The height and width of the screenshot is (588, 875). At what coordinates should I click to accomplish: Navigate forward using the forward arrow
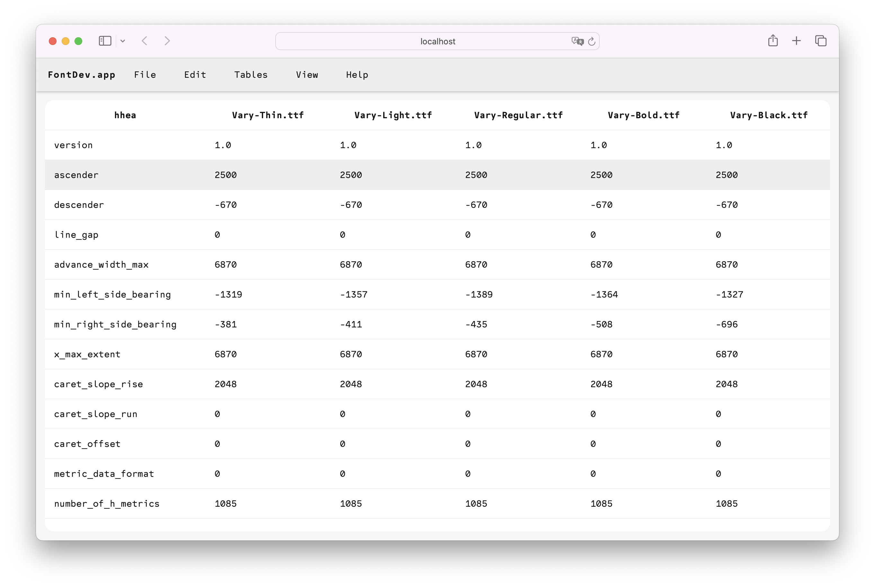(167, 41)
